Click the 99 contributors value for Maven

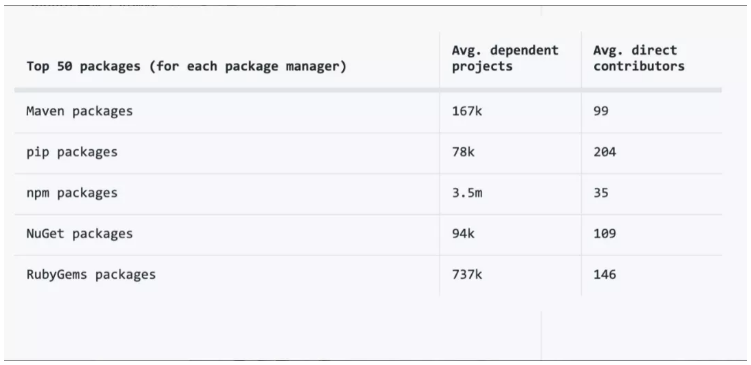point(601,111)
